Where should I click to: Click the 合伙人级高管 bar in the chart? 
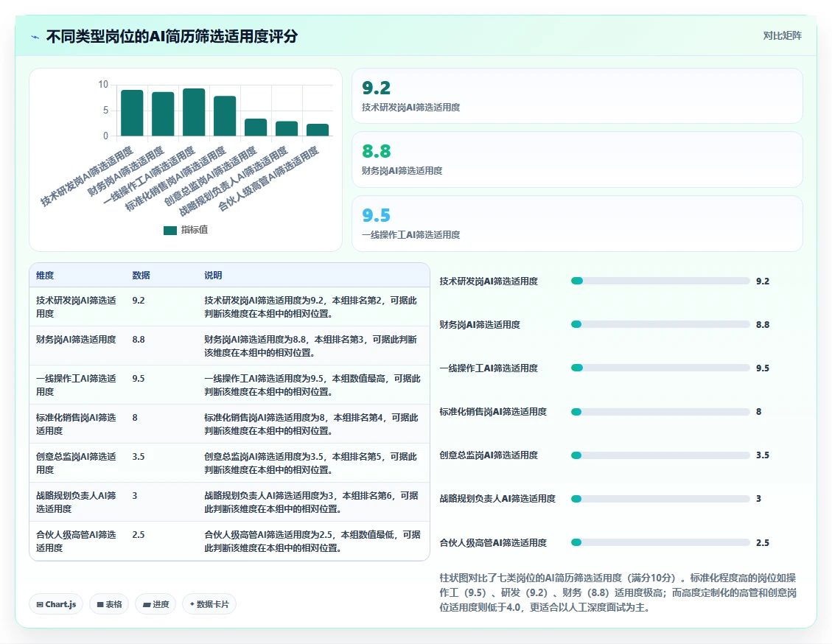[318, 130]
